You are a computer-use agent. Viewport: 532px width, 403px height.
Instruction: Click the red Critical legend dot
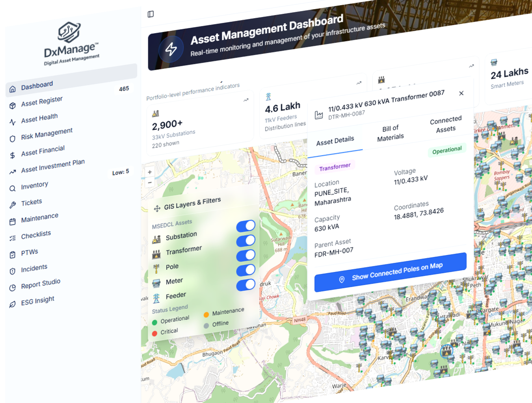[x=154, y=333]
